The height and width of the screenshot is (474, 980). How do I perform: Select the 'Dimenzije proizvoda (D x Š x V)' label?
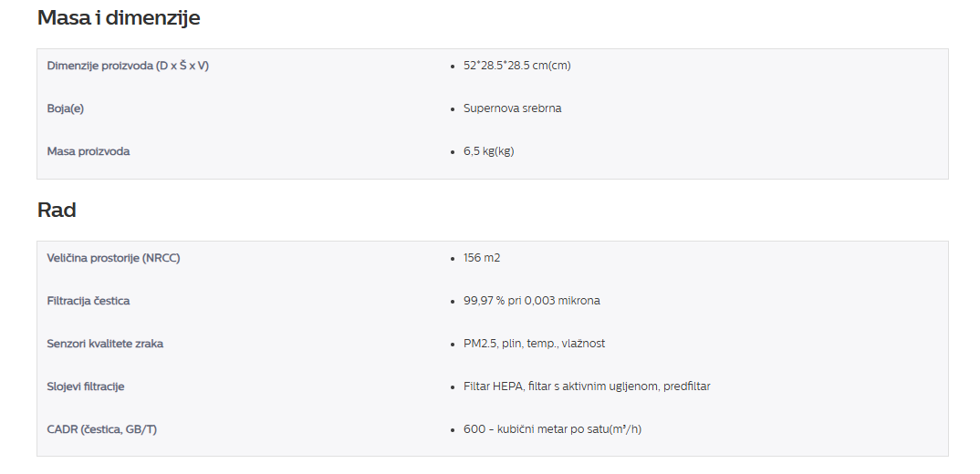tap(128, 66)
